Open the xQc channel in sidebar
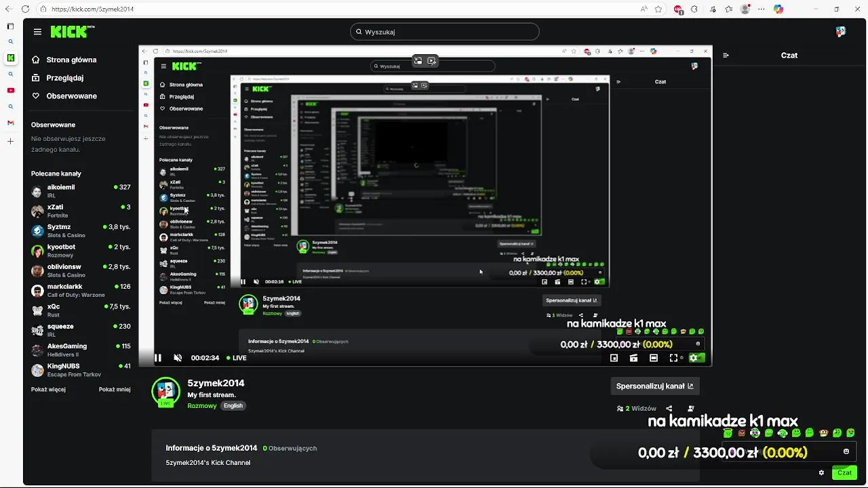868x488 pixels. (x=81, y=310)
